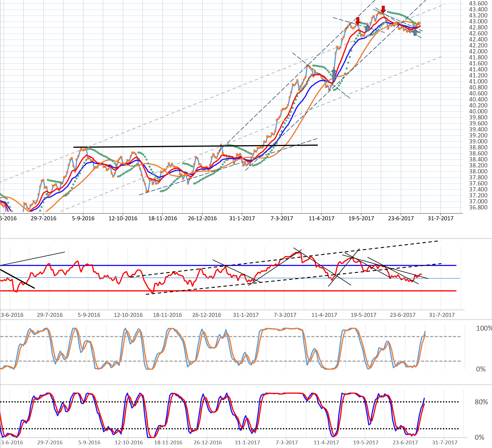Click 31-7-2017 under the red oscillator chart
The width and height of the screenshot is (492, 448).
coord(442,315)
